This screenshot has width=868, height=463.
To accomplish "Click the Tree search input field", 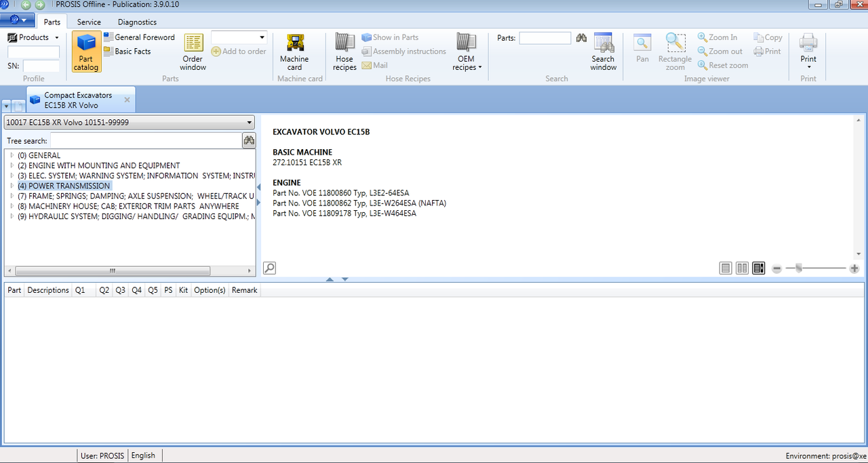I will coord(146,140).
